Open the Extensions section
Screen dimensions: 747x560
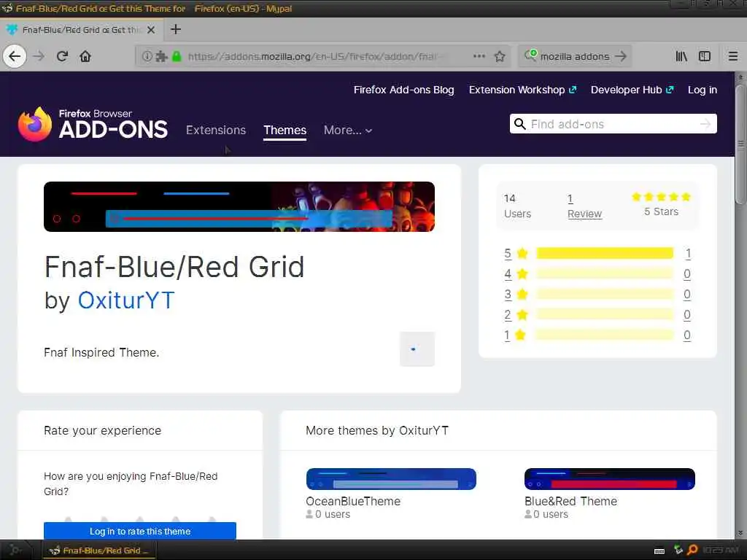click(x=216, y=130)
